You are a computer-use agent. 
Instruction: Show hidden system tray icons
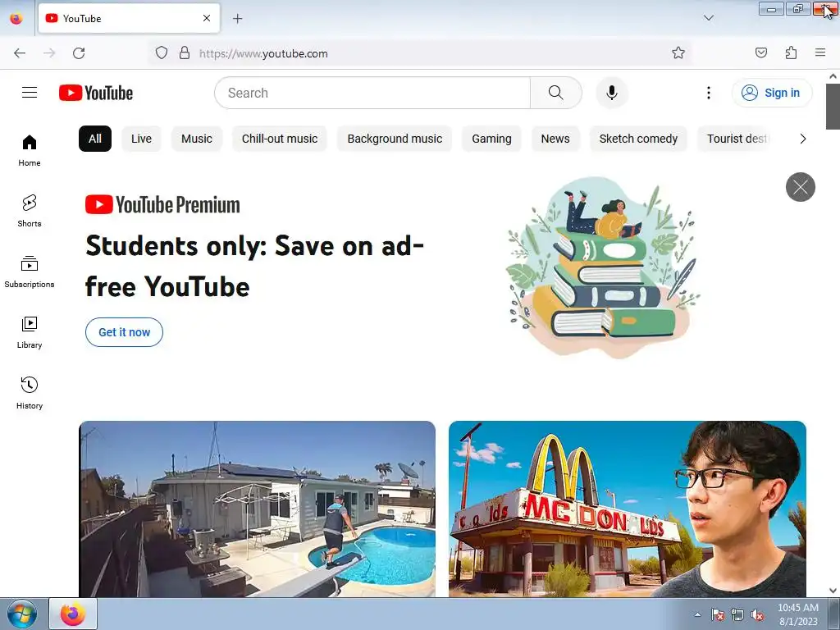point(697,614)
